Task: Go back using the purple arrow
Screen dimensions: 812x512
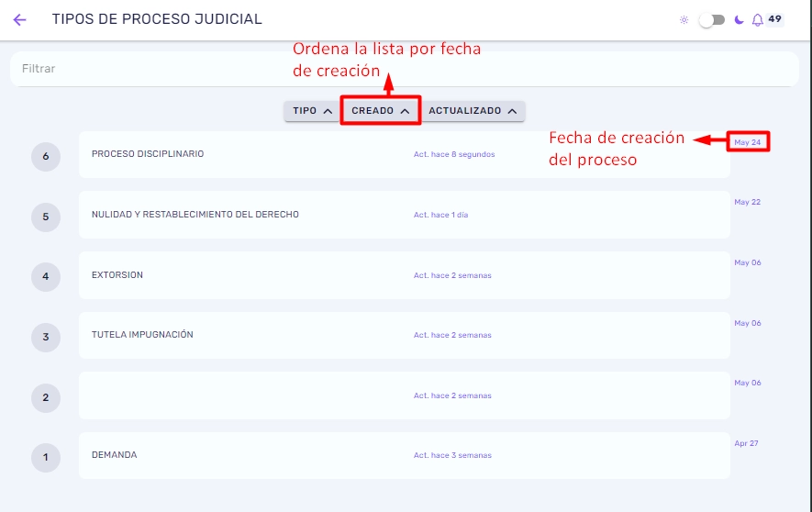Action: point(19,19)
